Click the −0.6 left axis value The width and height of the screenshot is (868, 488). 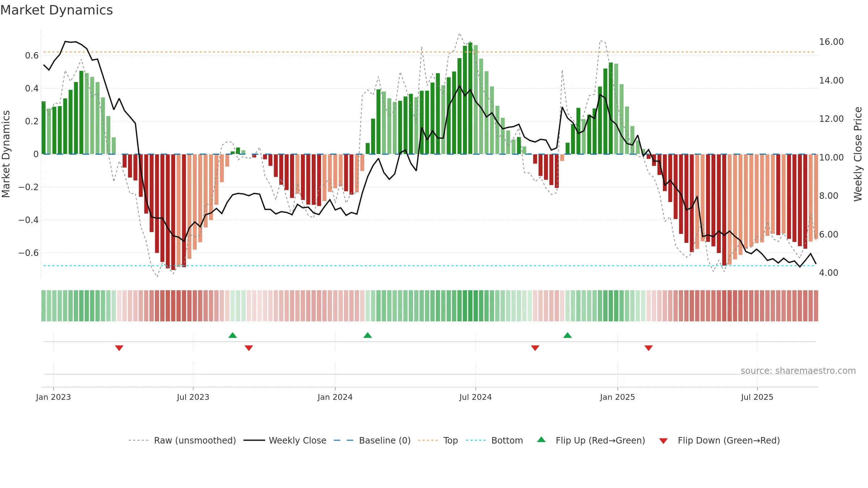point(29,253)
